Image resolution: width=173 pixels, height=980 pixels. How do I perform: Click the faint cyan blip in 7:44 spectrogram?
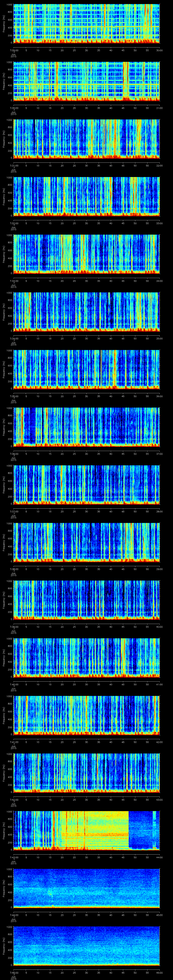50,893
